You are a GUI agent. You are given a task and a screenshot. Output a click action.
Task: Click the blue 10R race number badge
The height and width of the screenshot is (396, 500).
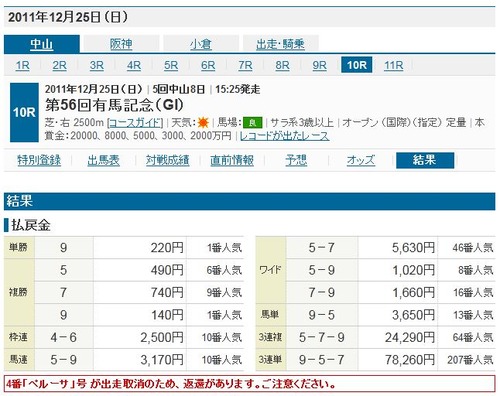click(24, 113)
